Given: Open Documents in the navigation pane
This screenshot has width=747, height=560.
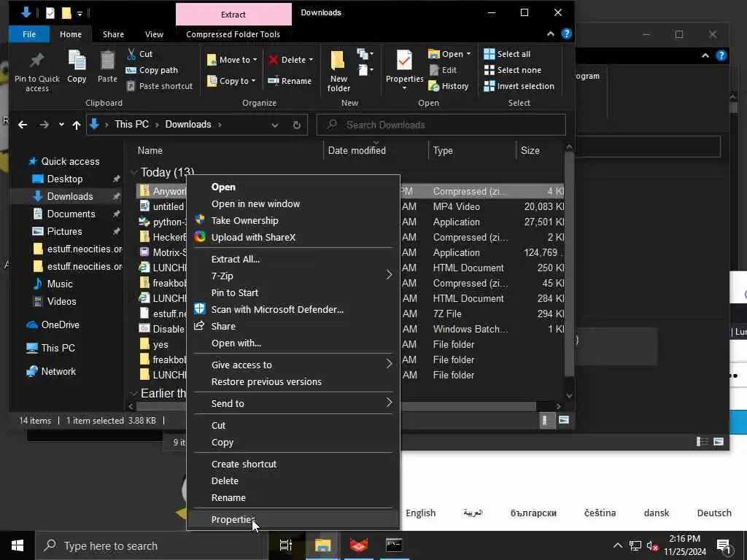Looking at the screenshot, I should tap(71, 214).
